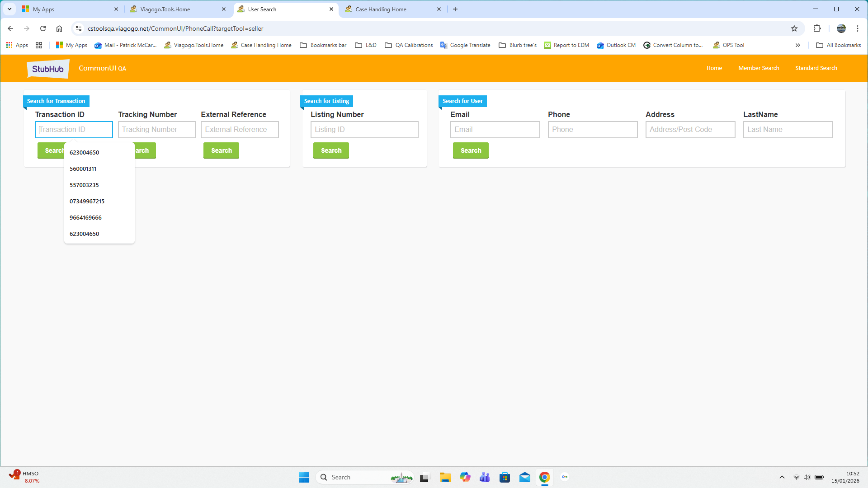Focus the External Reference input field

point(240,130)
